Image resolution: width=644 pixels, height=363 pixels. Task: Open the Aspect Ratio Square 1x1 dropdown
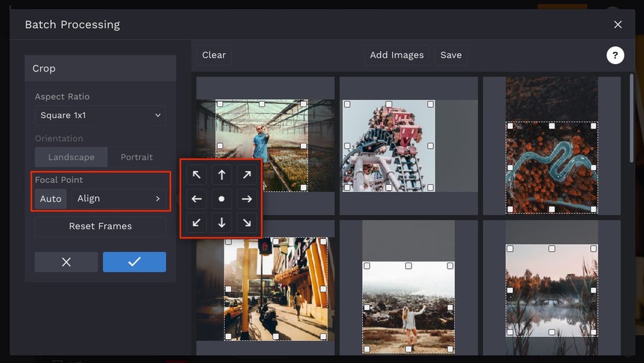pos(100,115)
